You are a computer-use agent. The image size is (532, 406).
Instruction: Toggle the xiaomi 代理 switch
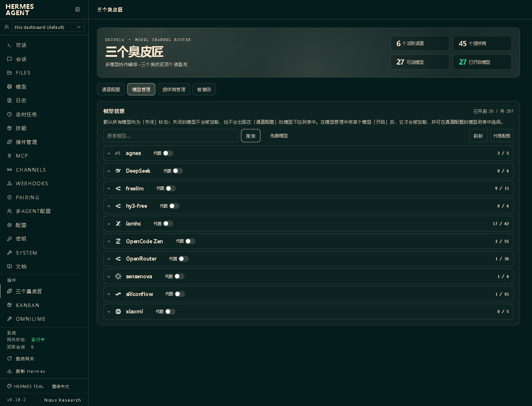click(170, 312)
